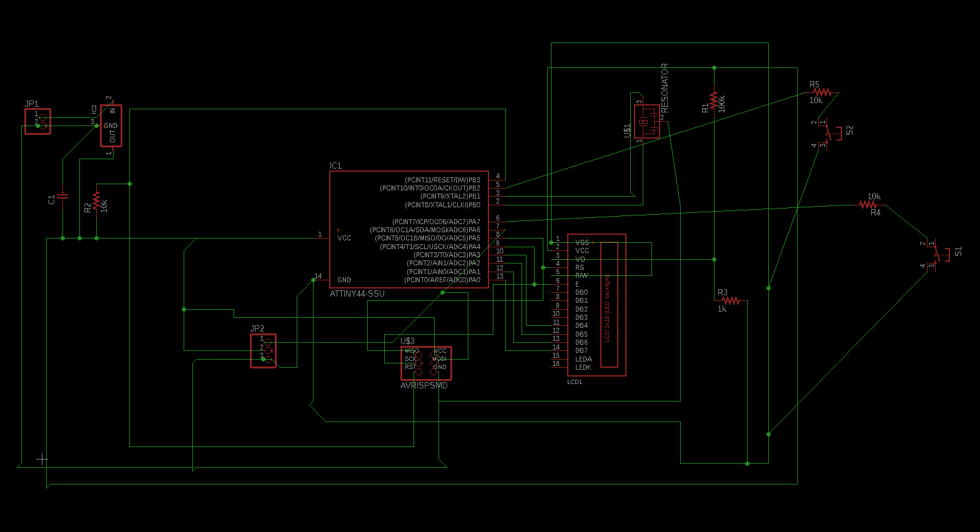The width and height of the screenshot is (980, 532).
Task: Click the (PCINT11/RESET/DW)PB3 pin label
Action: (443, 180)
